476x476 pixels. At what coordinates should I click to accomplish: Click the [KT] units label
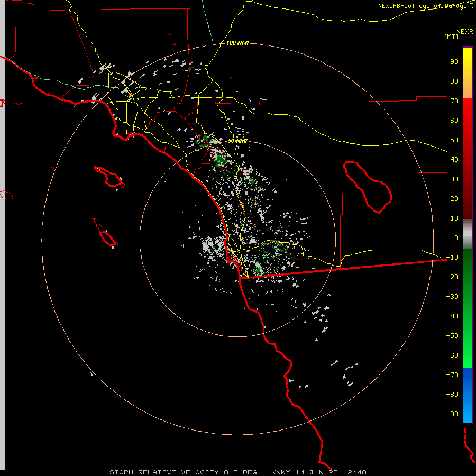coord(452,36)
